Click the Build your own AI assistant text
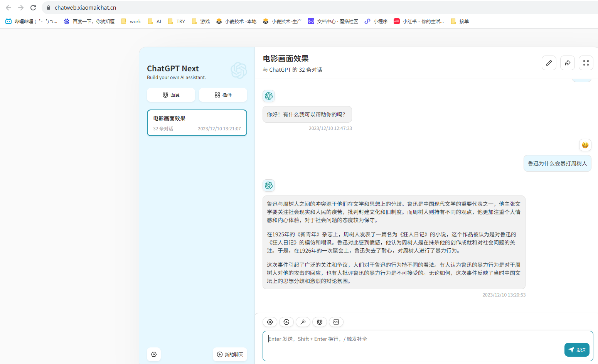The width and height of the screenshot is (598, 364). [177, 78]
